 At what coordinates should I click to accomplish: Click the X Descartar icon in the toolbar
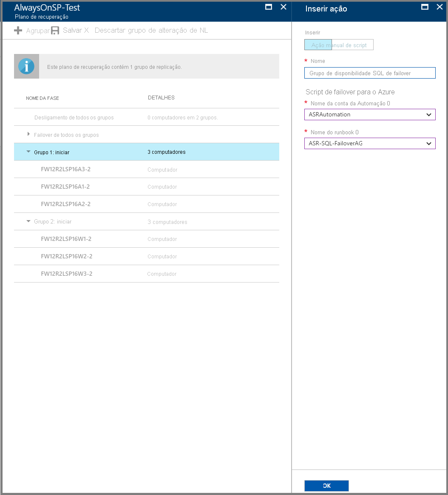(88, 30)
